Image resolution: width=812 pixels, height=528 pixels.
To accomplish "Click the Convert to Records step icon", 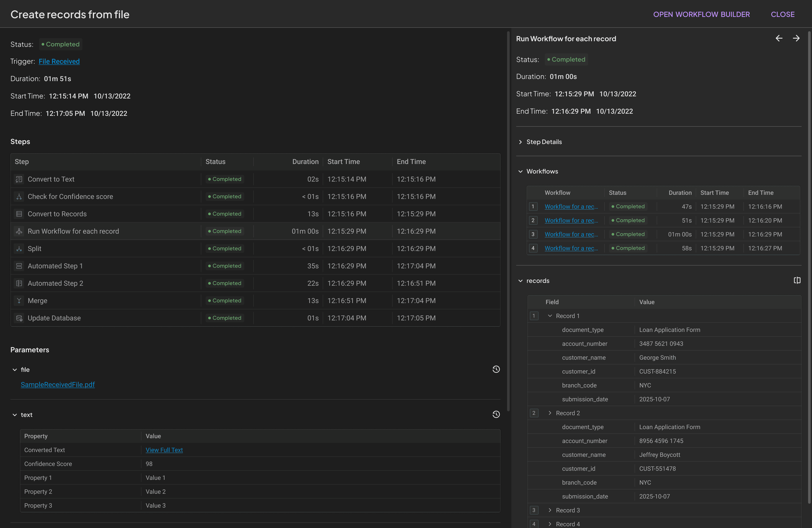I will point(19,214).
